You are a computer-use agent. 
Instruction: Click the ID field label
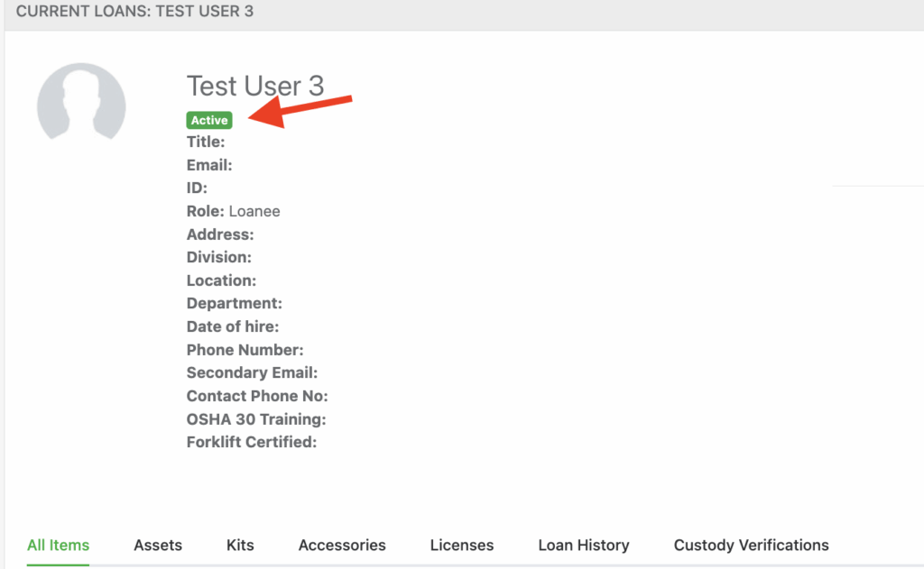(196, 188)
